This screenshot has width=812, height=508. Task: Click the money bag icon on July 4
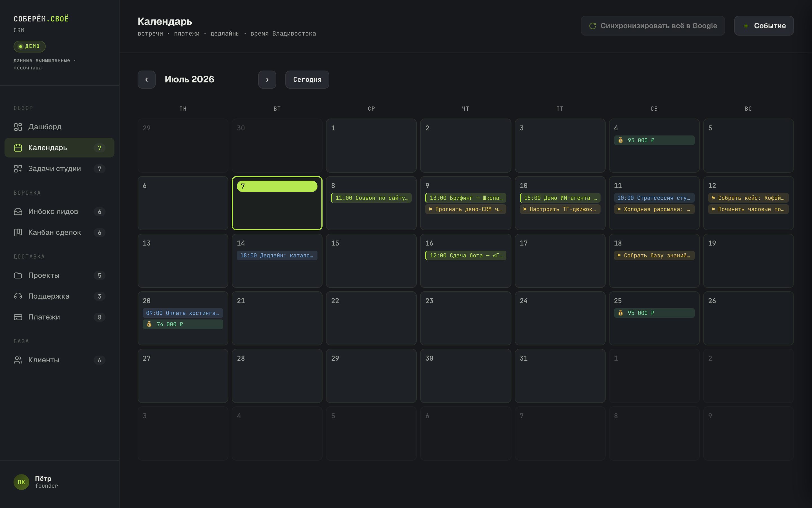point(620,141)
